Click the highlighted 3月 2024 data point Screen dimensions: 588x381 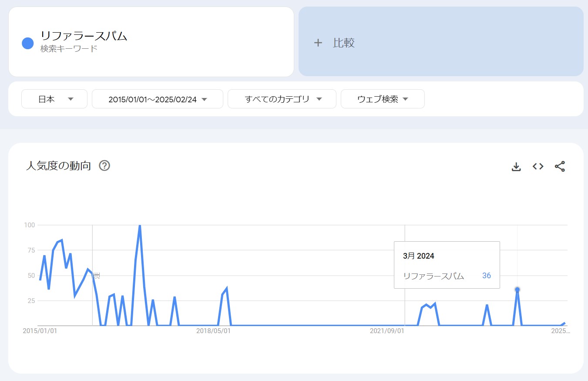pos(517,290)
